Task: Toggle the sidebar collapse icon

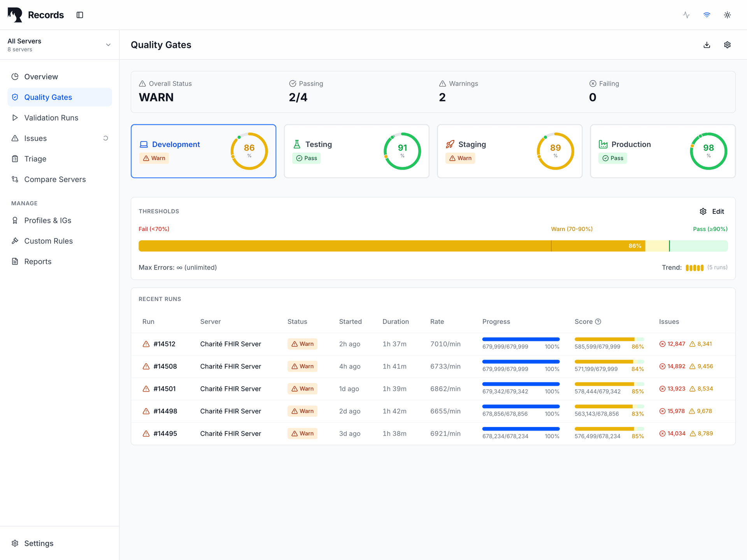Action: (80, 15)
